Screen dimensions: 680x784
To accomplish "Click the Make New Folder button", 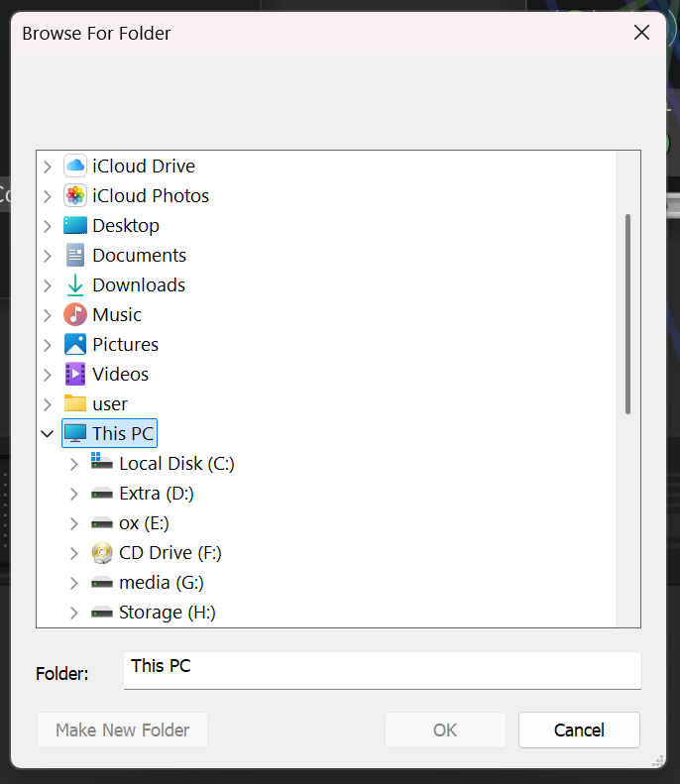I will pos(123,730).
